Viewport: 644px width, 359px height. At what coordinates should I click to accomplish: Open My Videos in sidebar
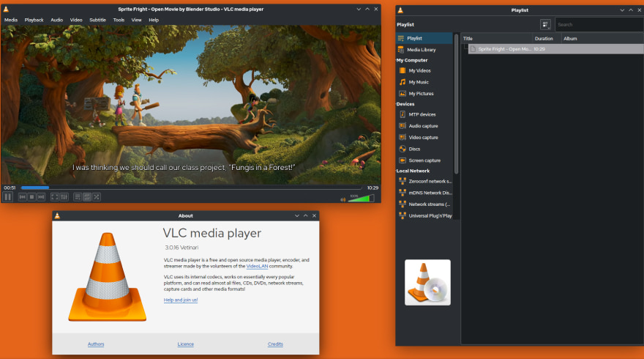[x=424, y=71]
